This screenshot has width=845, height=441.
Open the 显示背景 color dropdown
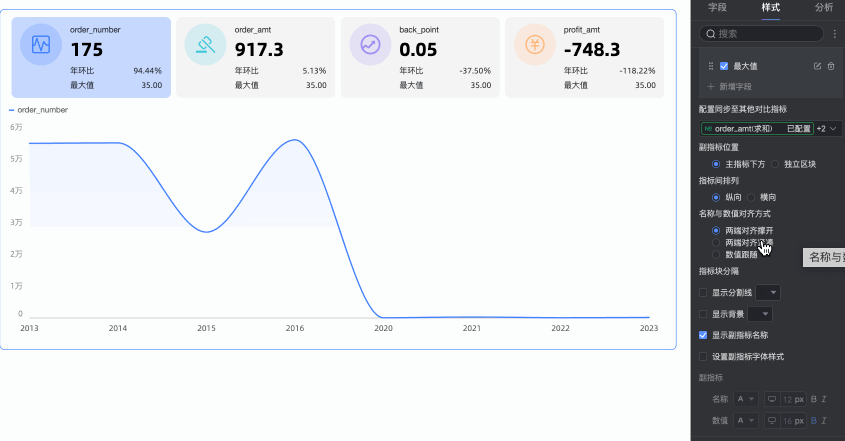(x=760, y=314)
